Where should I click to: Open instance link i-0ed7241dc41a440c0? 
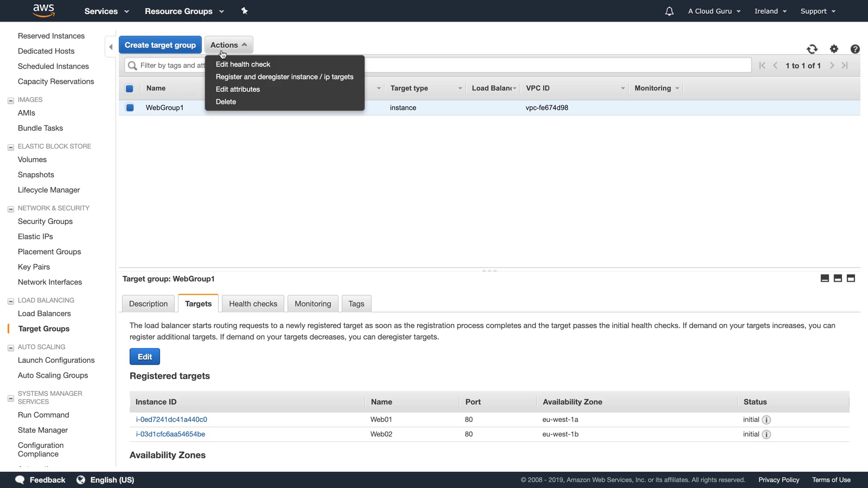[171, 419]
